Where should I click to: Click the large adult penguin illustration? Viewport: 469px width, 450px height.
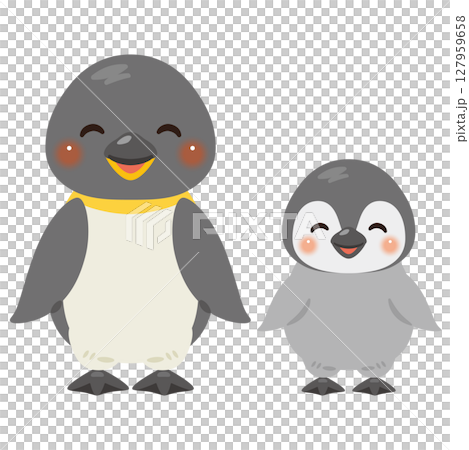130,225
